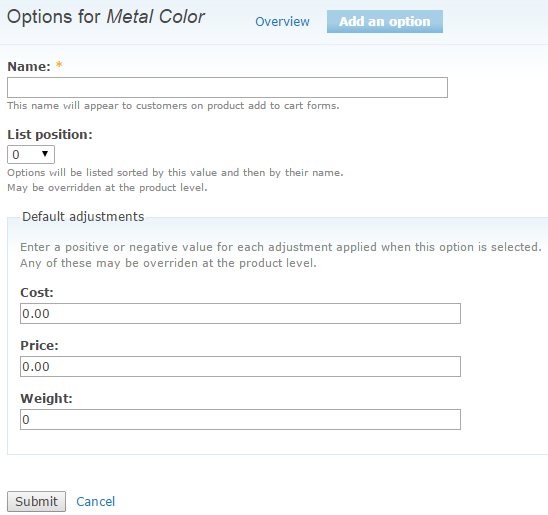Click the List position label
The width and height of the screenshot is (548, 515).
50,135
